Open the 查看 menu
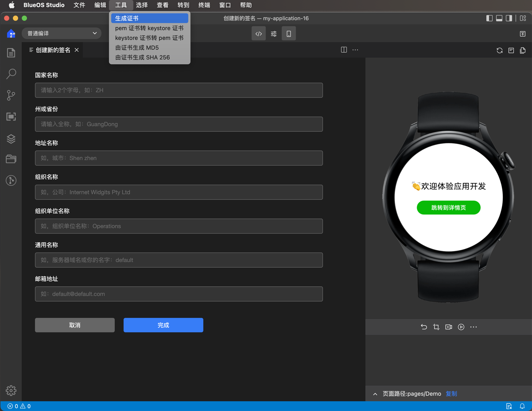The image size is (532, 411). pyautogui.click(x=163, y=5)
